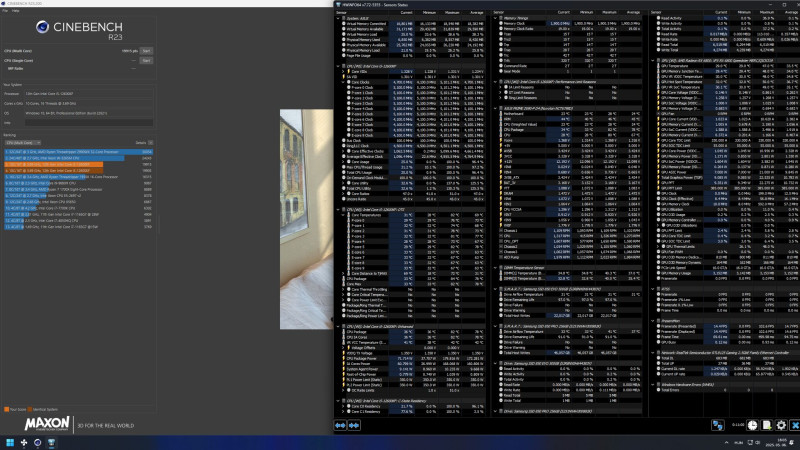This screenshot has width=800, height=450.
Task: Click the HWiNFO icon in the taskbar
Action: coord(51,442)
